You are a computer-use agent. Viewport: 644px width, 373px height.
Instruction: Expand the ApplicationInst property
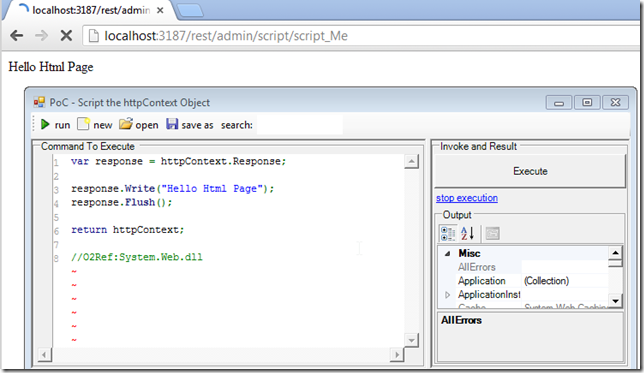point(448,295)
